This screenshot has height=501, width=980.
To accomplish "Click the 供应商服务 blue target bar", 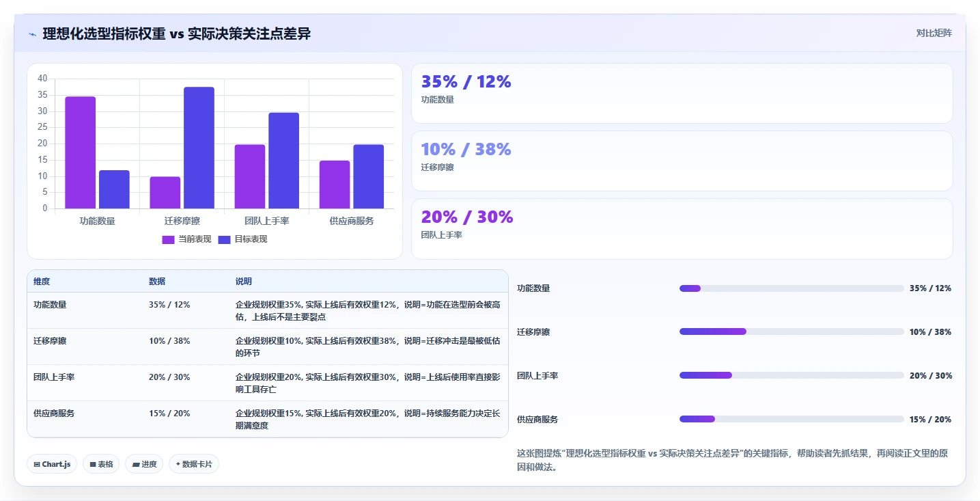I will 368,176.
